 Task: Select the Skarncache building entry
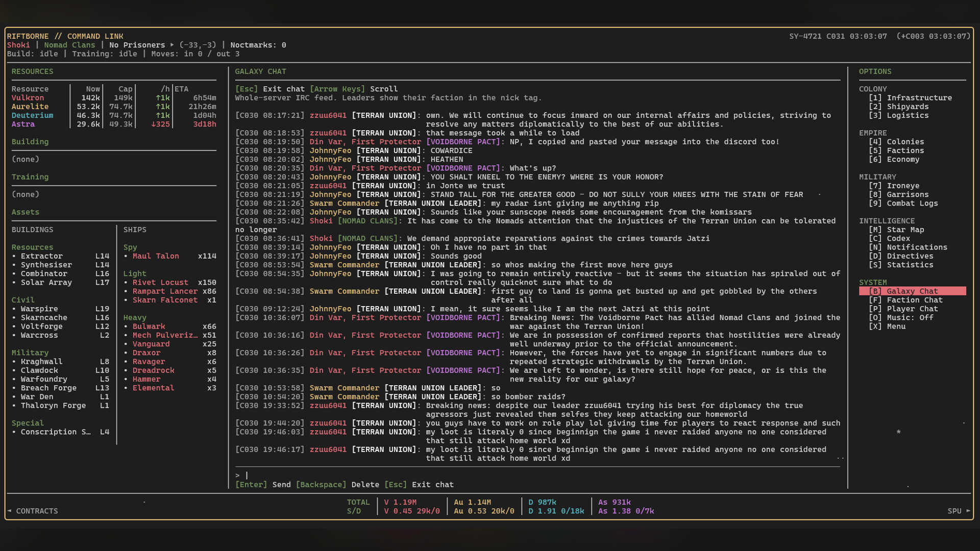pos(61,317)
